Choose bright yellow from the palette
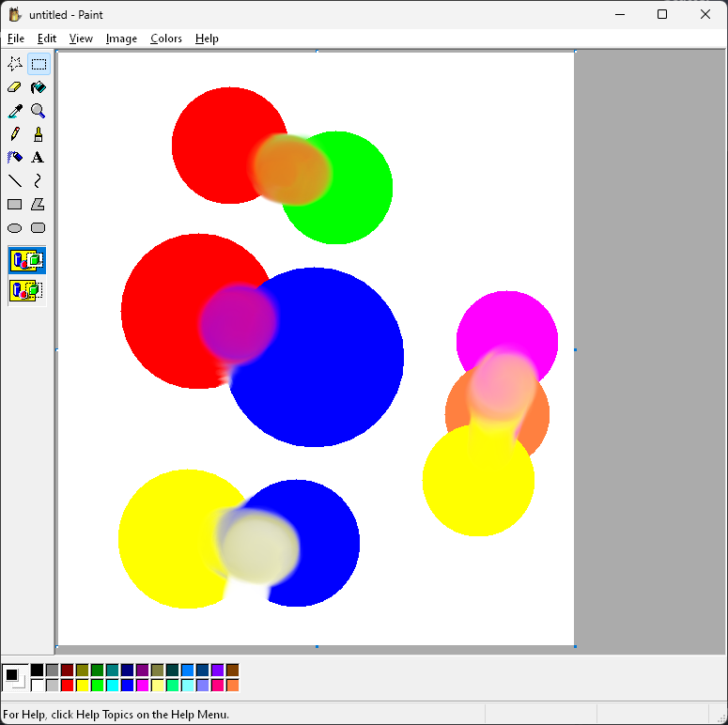Viewport: 728px width, 725px height. 82,685
